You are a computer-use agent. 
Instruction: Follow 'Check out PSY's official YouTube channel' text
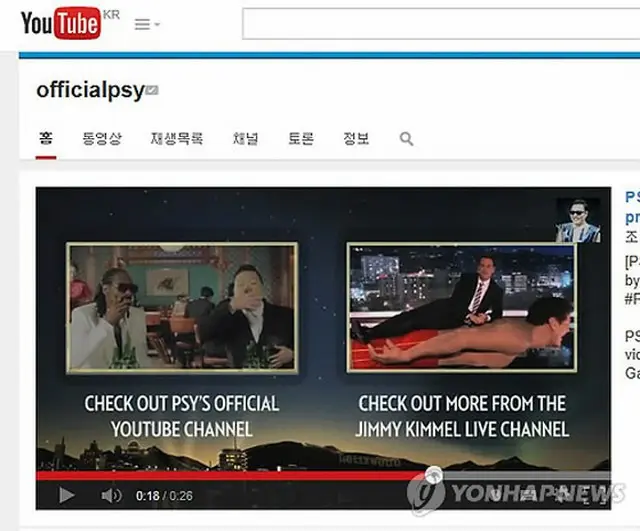(x=182, y=416)
